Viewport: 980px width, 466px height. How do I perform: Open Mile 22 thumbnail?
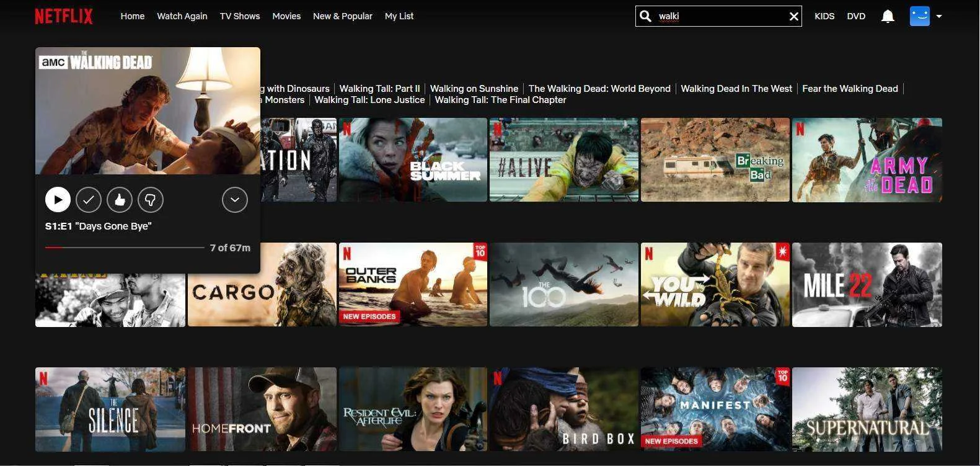867,284
